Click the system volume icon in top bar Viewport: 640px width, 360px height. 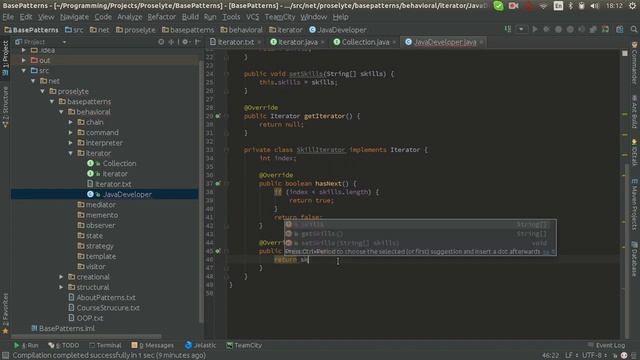point(595,6)
